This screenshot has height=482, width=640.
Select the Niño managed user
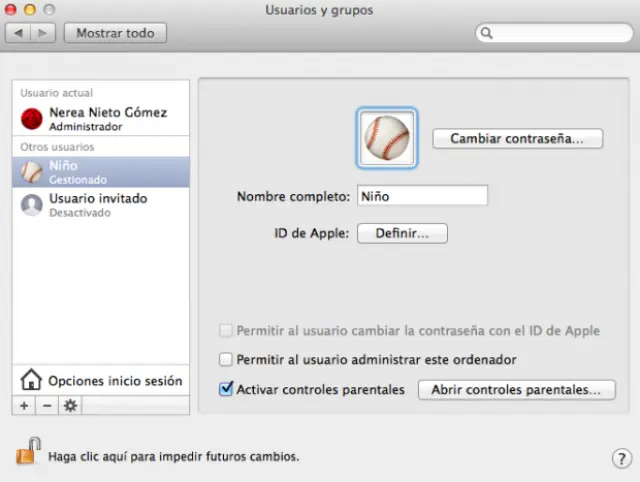(x=100, y=172)
